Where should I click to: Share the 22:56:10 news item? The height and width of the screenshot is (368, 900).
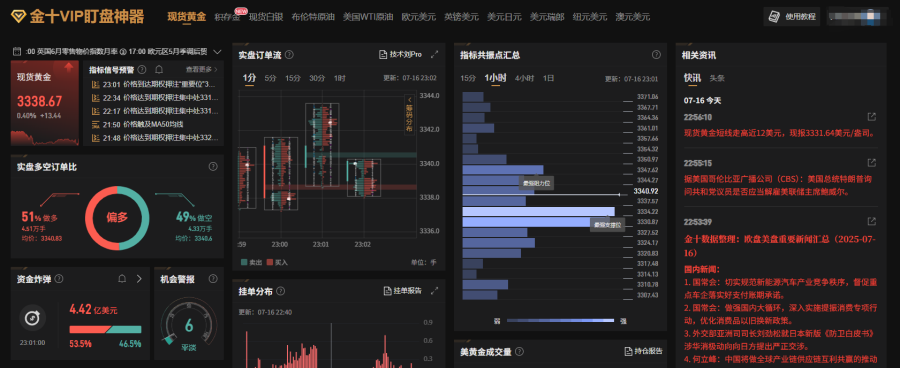pos(871,117)
